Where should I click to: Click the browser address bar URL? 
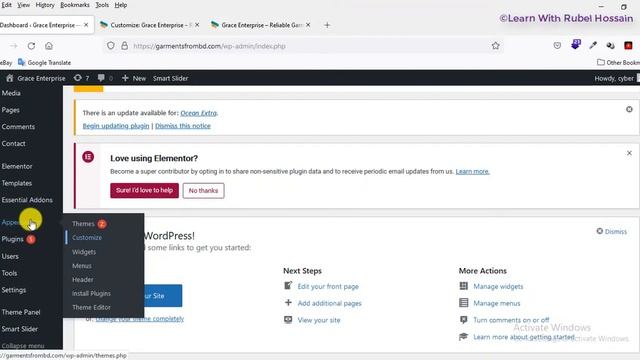(209, 46)
